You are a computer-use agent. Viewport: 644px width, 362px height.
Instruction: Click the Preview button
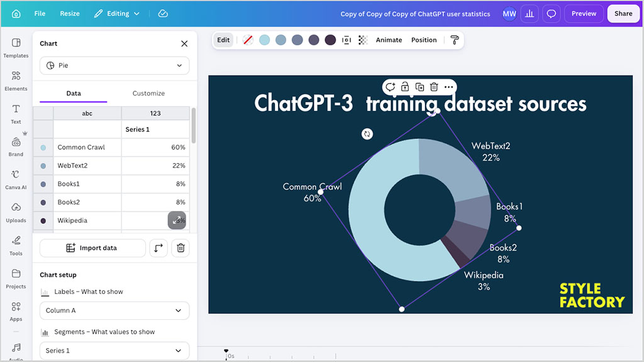[584, 14]
